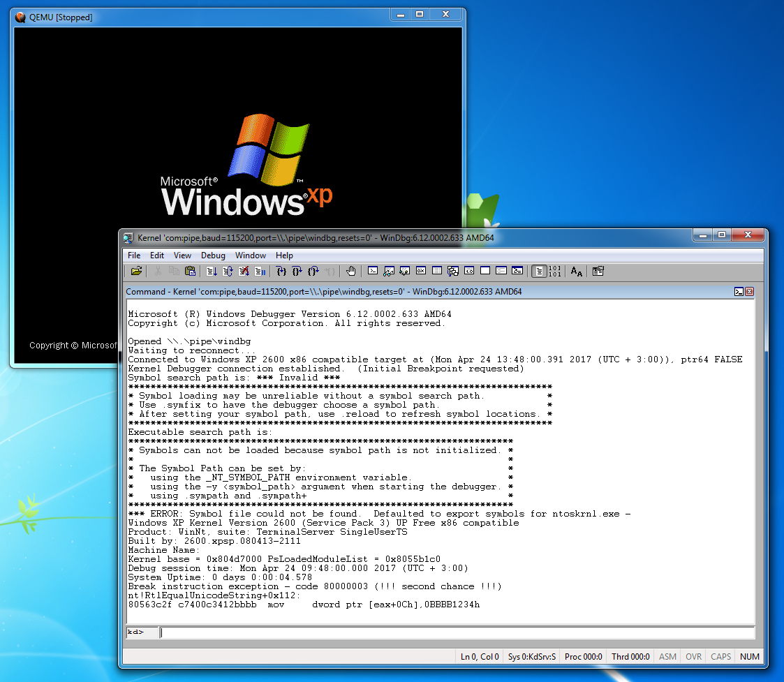Open the Disassembly window toolbar icon

point(470,271)
